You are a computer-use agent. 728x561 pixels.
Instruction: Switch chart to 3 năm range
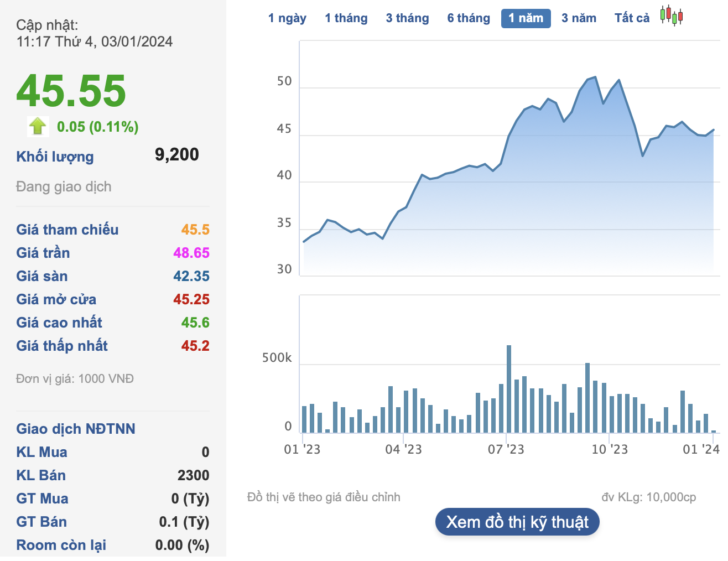coord(579,18)
